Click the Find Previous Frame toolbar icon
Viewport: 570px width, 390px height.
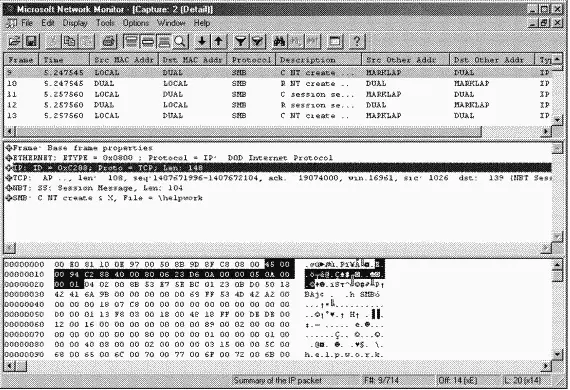click(x=312, y=42)
